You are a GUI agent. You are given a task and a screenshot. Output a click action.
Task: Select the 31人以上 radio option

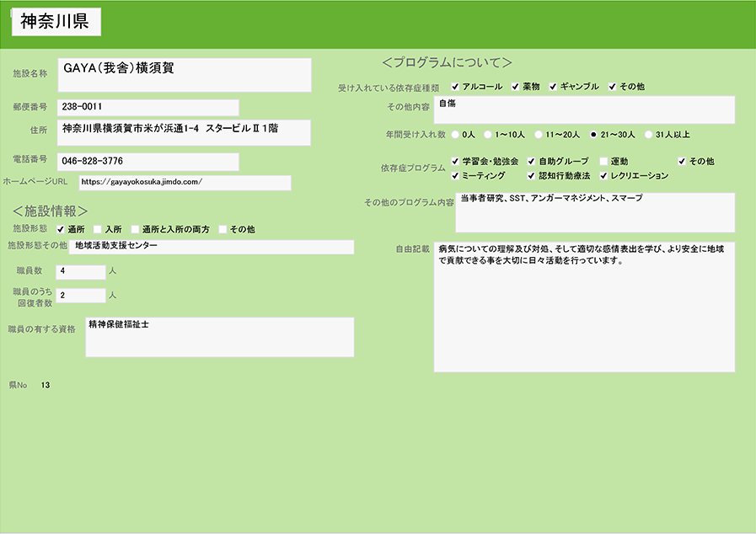point(648,134)
